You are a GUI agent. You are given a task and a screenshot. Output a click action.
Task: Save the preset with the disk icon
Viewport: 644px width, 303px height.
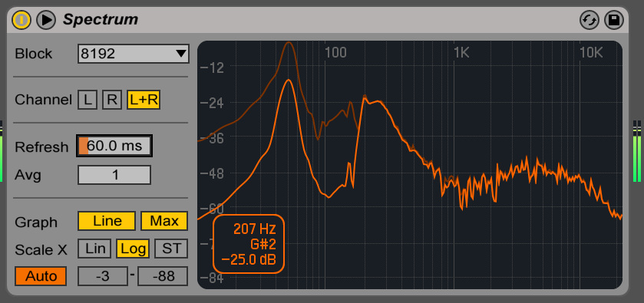pyautogui.click(x=614, y=20)
